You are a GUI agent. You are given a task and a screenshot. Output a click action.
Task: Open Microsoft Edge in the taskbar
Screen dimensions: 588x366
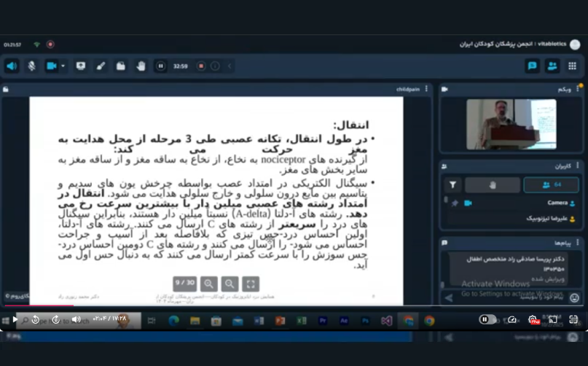(x=173, y=321)
